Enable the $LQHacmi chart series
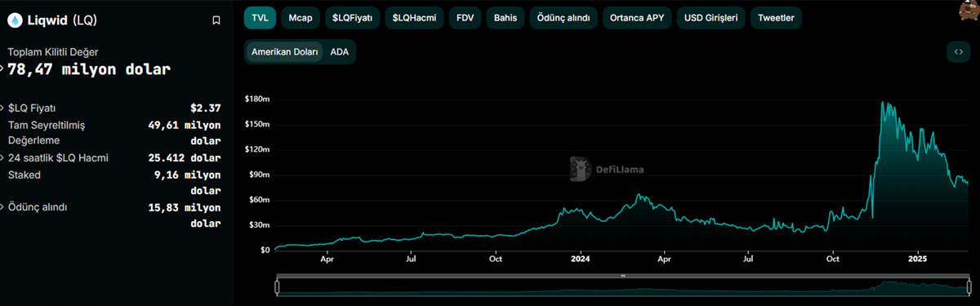Screen dimensions: 980x306 pos(414,17)
